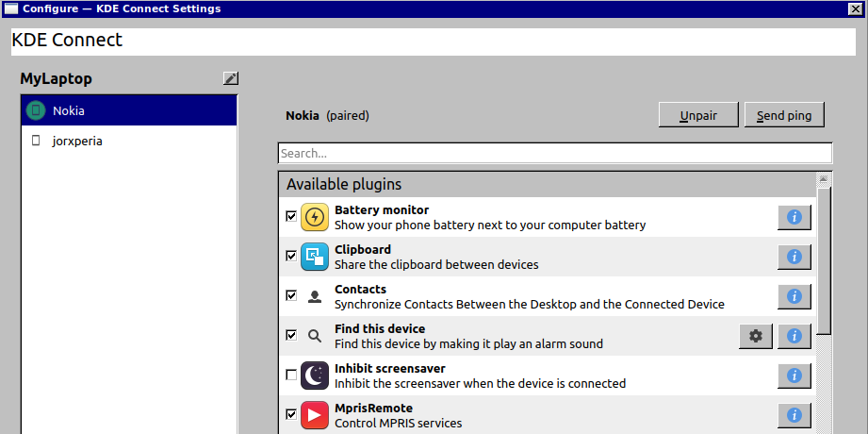Click the Contacts plugin person icon
The image size is (868, 434).
coord(315,296)
